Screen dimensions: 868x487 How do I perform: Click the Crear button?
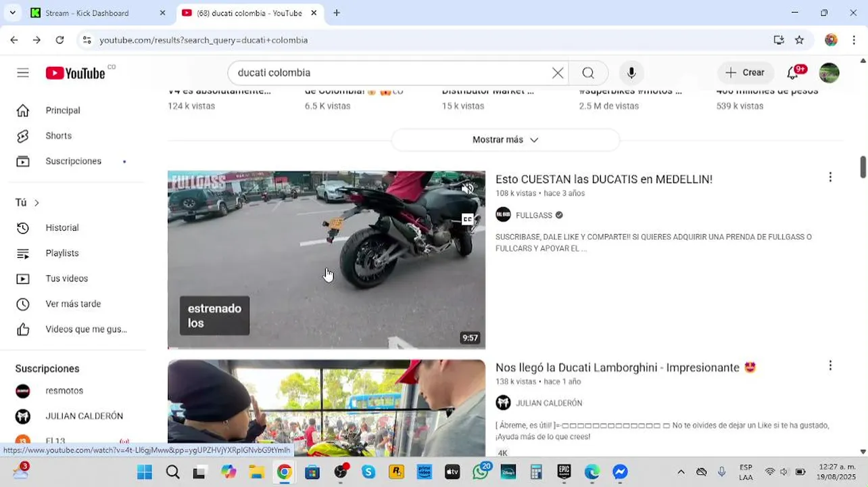(x=745, y=73)
